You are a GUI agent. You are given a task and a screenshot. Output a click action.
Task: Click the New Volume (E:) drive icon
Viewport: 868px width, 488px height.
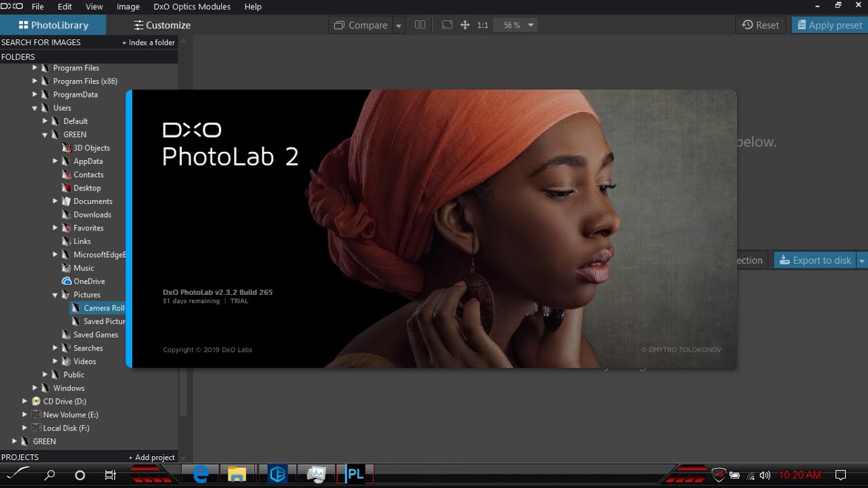point(36,415)
